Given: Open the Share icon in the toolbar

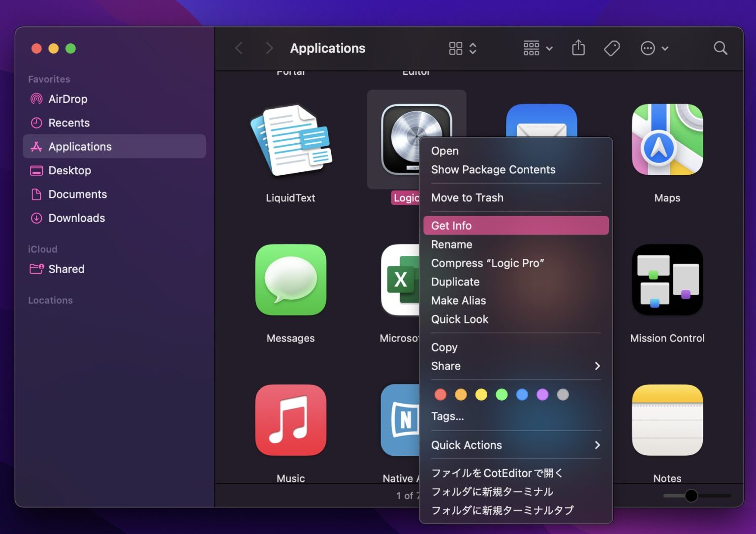Looking at the screenshot, I should (x=578, y=48).
